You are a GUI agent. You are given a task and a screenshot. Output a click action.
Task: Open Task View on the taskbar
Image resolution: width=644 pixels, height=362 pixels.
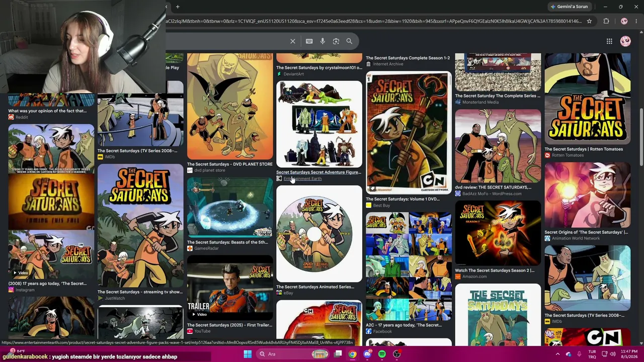338,354
